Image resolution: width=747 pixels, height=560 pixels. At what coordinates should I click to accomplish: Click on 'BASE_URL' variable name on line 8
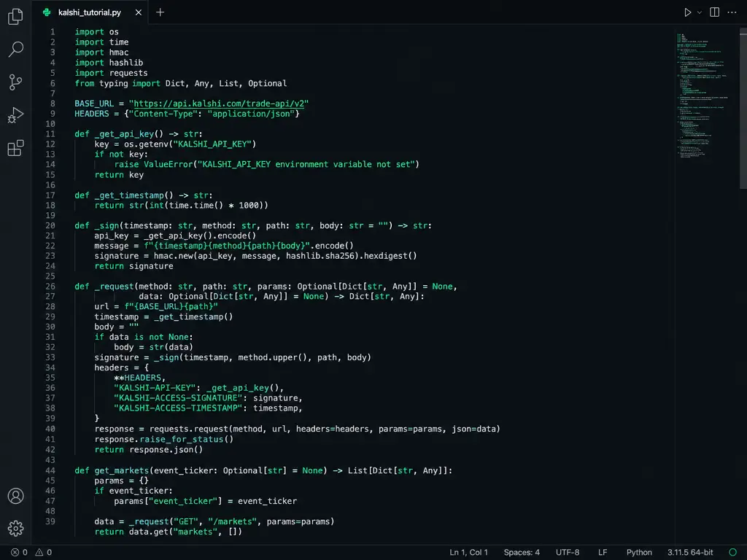point(94,104)
